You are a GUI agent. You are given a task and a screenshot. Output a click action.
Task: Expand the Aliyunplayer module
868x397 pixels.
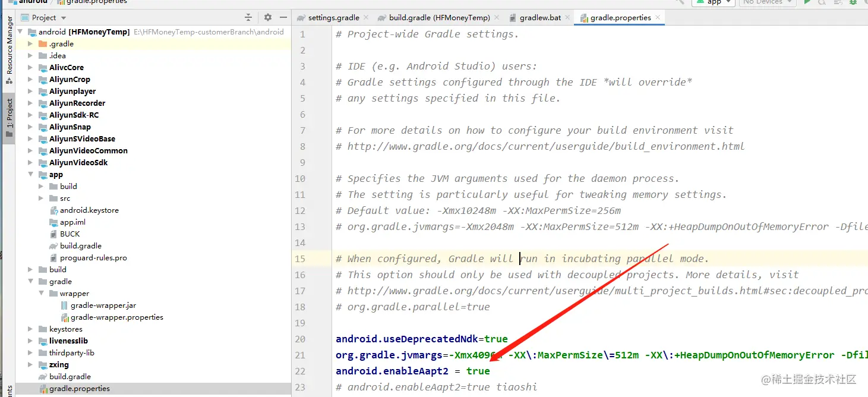tap(31, 92)
